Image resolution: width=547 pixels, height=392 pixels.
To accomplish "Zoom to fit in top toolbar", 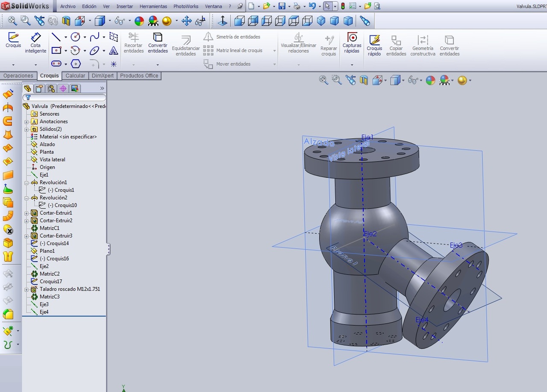I will click(x=12, y=21).
